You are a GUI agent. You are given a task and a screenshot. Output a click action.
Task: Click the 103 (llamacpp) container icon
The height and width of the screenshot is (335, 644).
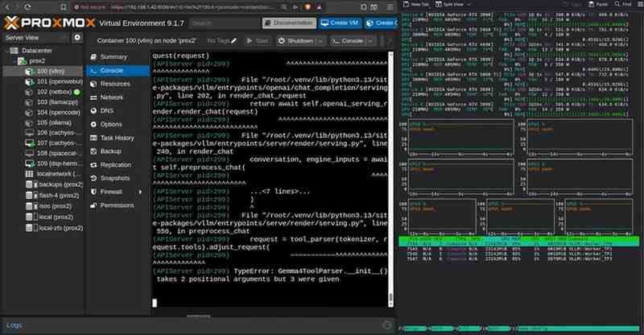point(29,102)
